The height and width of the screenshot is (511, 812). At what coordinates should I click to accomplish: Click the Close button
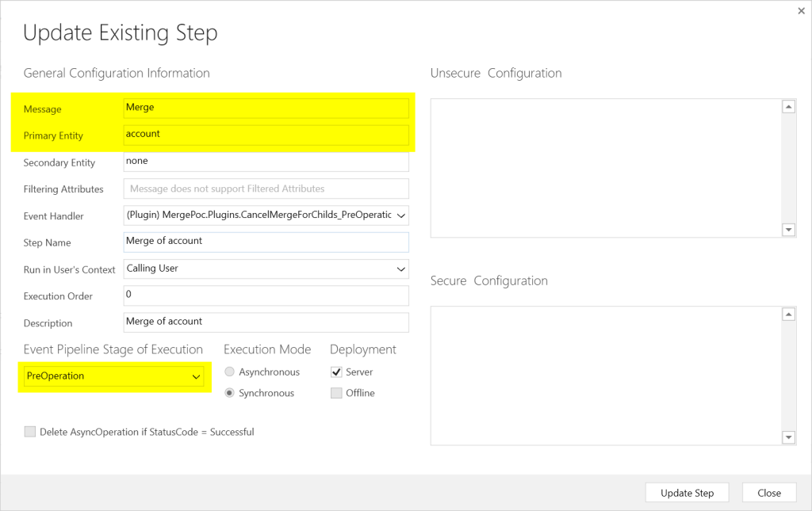pos(768,493)
